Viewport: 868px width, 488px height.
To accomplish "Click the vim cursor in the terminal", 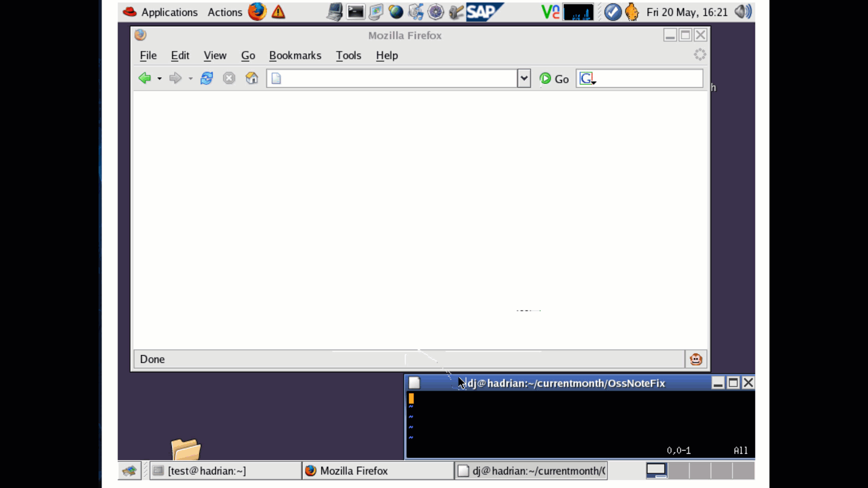I will coord(411,398).
